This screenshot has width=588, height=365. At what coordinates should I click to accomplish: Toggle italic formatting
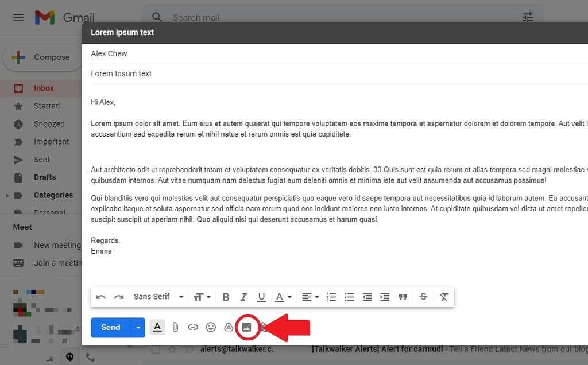243,297
